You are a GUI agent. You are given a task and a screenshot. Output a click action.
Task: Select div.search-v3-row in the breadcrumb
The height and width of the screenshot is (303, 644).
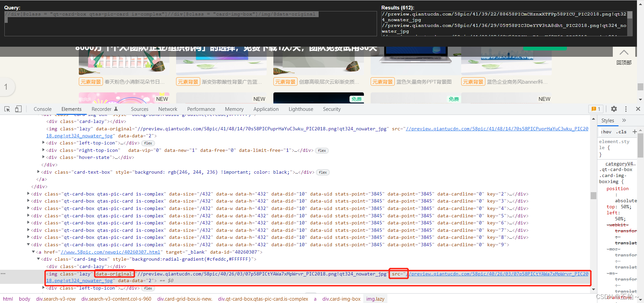pos(56,299)
